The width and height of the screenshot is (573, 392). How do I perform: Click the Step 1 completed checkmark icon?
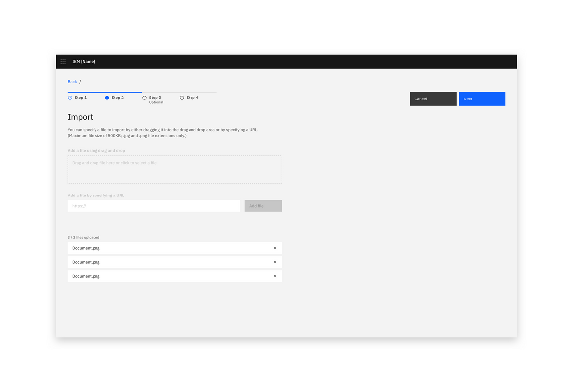70,98
